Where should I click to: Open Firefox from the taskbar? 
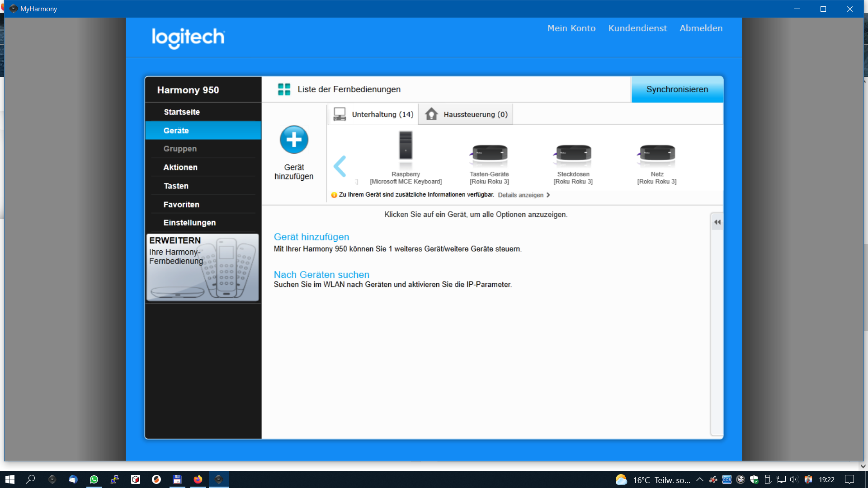[x=198, y=479]
